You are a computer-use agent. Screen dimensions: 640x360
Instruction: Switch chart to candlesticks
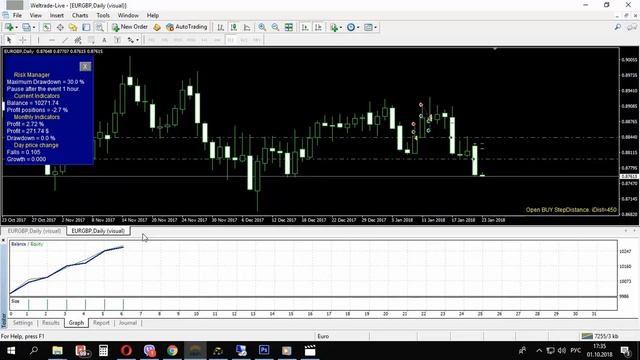tap(234, 27)
